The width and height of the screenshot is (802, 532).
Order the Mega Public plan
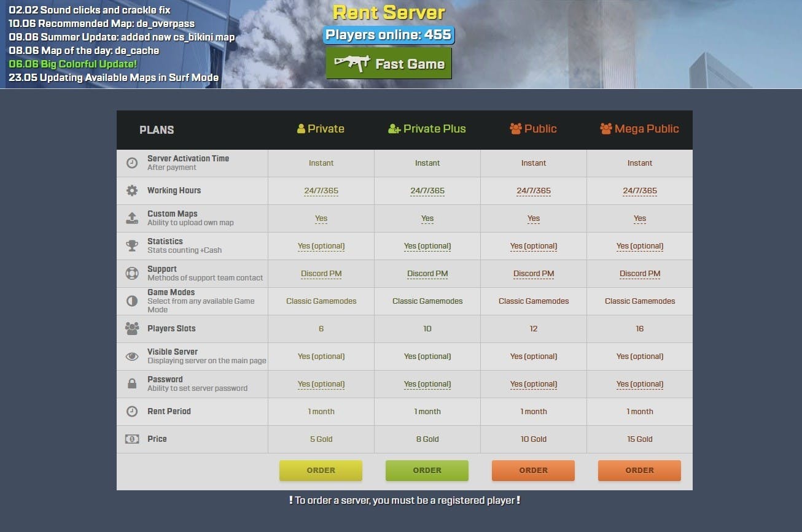640,470
